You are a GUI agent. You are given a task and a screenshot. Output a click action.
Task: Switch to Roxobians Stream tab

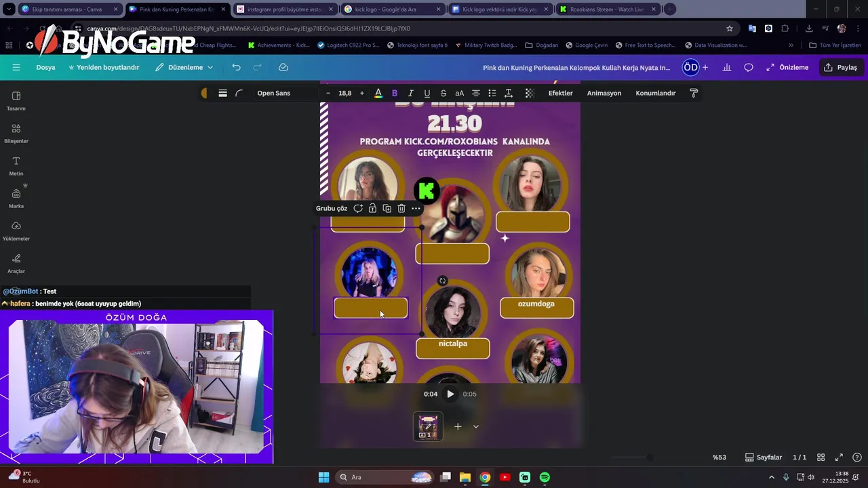tap(607, 9)
